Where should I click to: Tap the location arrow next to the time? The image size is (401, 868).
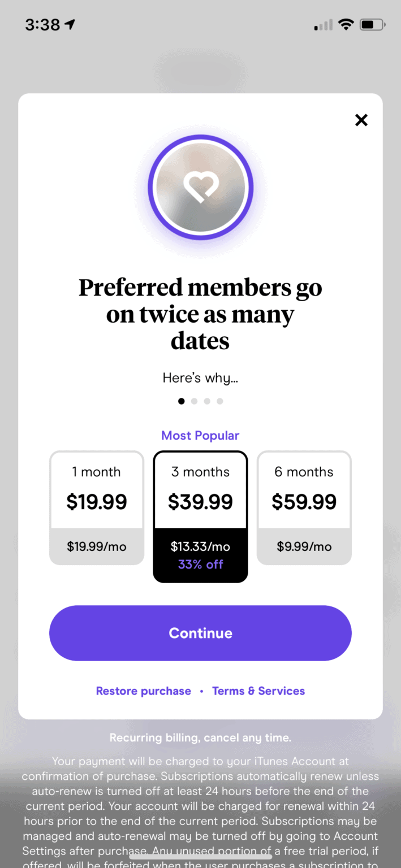(69, 24)
